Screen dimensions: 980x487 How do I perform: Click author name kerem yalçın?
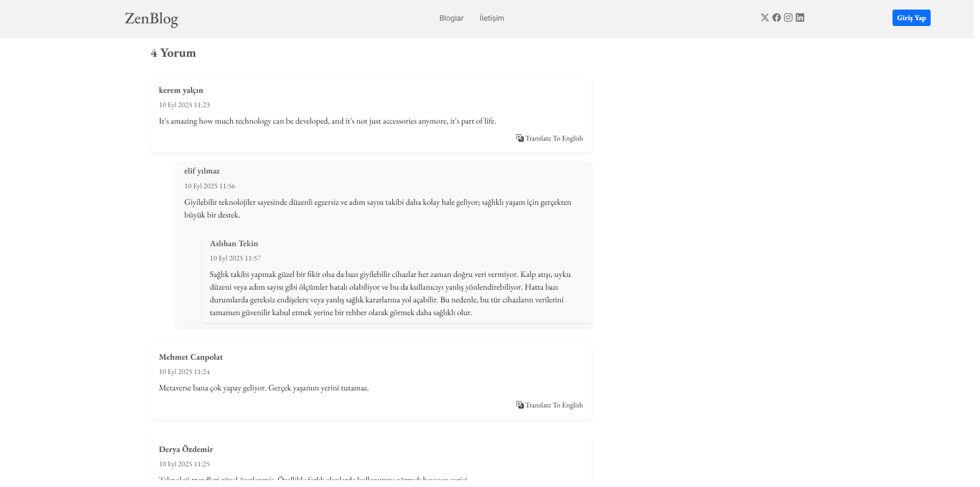pos(181,90)
